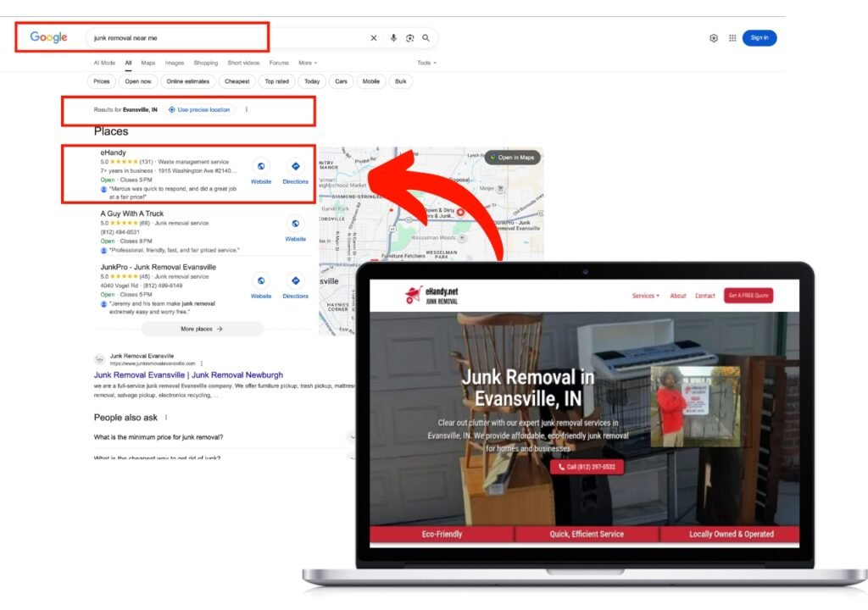Image resolution: width=868 pixels, height=610 pixels.
Task: Switch to the Shopping tab
Action: [206, 63]
